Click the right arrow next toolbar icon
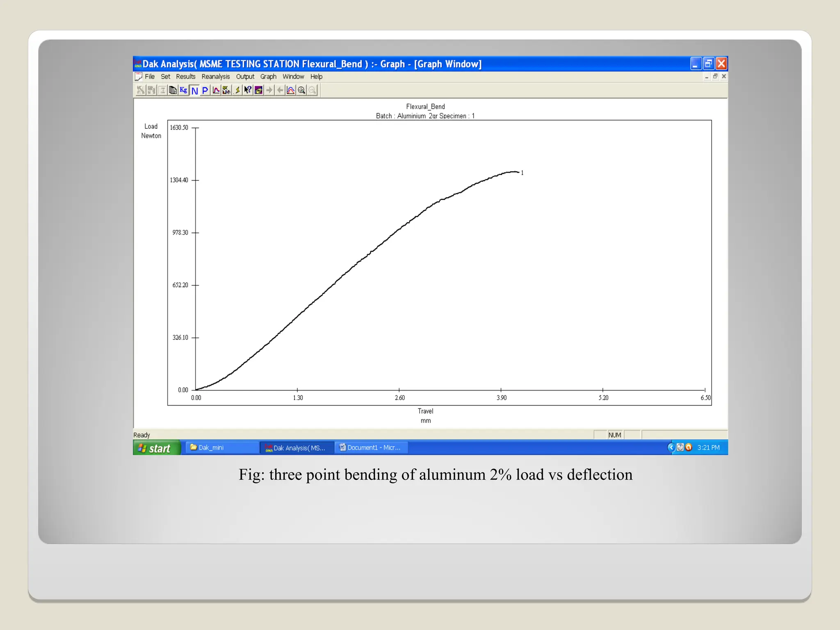Viewport: 840px width, 630px height. tap(269, 90)
